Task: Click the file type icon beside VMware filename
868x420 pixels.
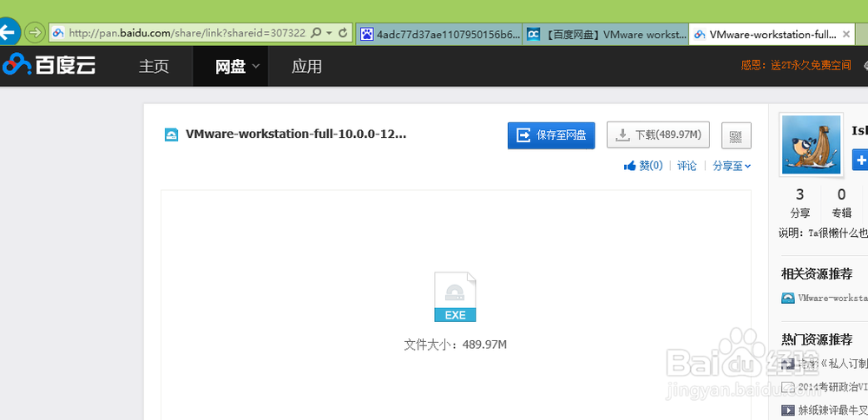Action: [x=171, y=135]
